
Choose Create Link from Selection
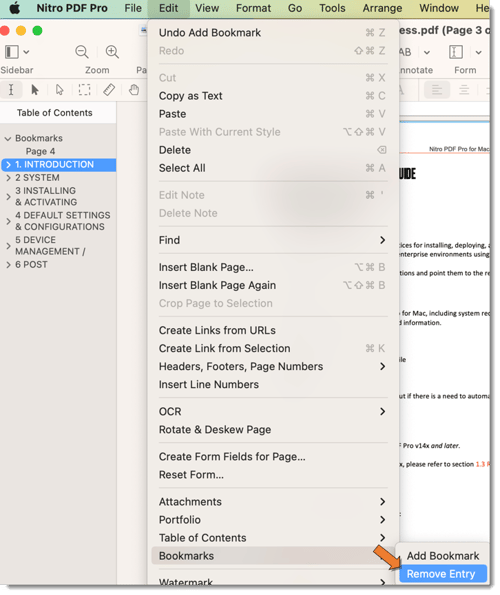[x=272, y=349]
